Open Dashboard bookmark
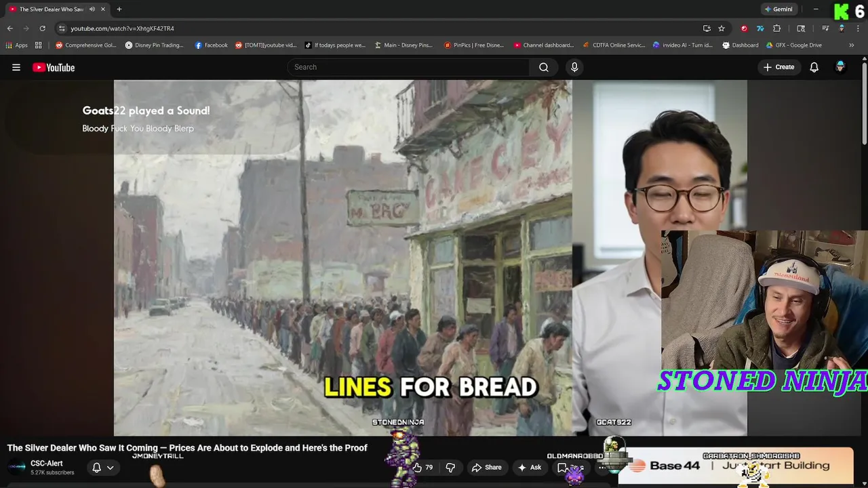 [x=741, y=45]
